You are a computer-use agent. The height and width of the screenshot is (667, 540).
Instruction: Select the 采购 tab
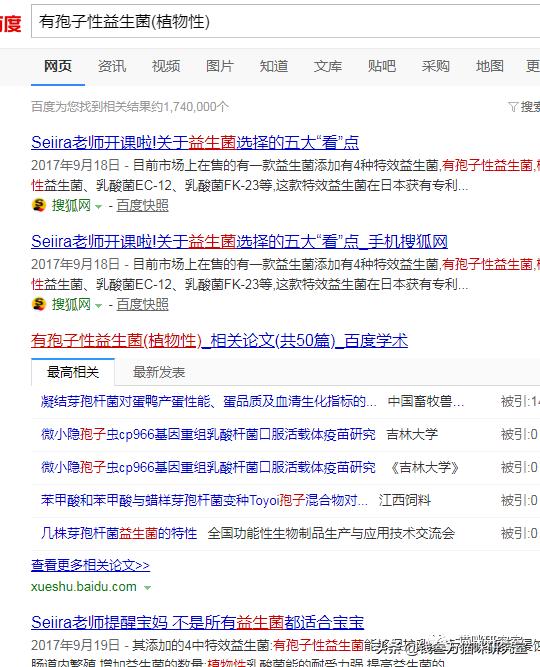point(436,66)
